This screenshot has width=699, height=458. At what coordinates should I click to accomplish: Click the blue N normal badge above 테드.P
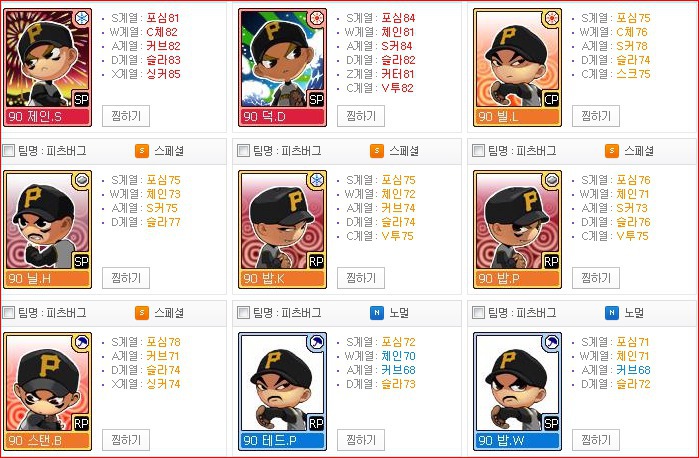pyautogui.click(x=377, y=313)
